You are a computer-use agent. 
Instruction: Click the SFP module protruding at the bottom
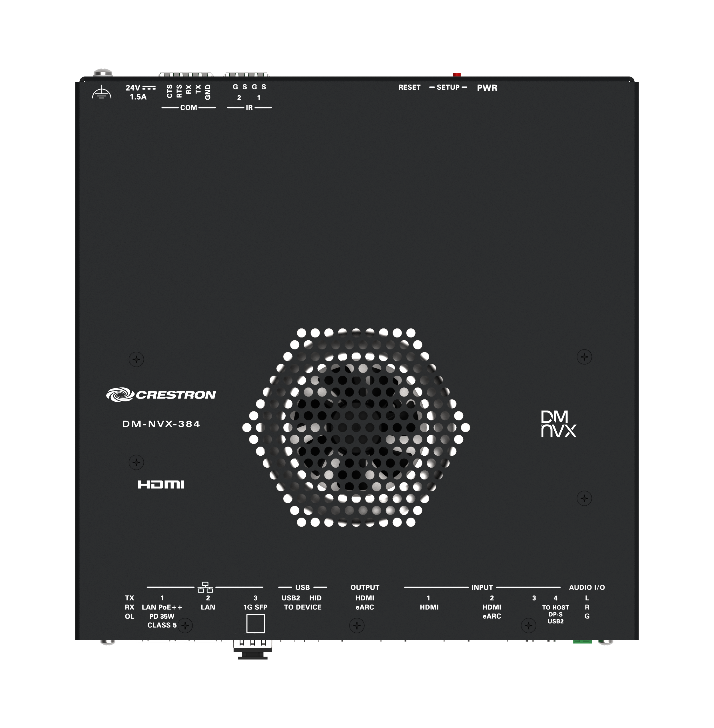(x=252, y=649)
